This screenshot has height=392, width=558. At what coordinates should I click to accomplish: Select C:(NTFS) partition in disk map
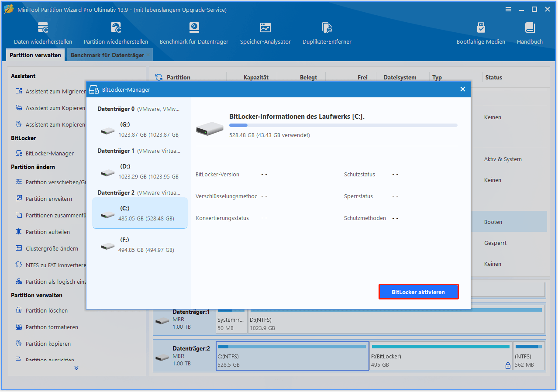(x=293, y=356)
